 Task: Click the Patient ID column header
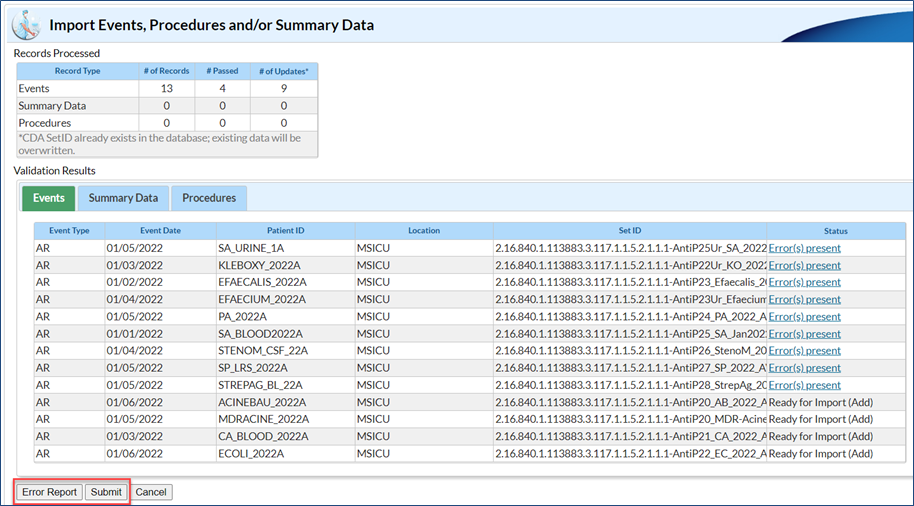pyautogui.click(x=286, y=231)
